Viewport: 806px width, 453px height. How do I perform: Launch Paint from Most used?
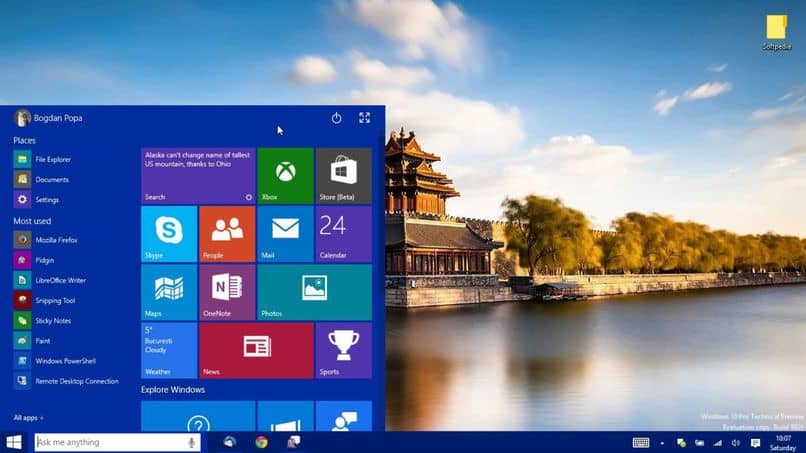(32, 340)
